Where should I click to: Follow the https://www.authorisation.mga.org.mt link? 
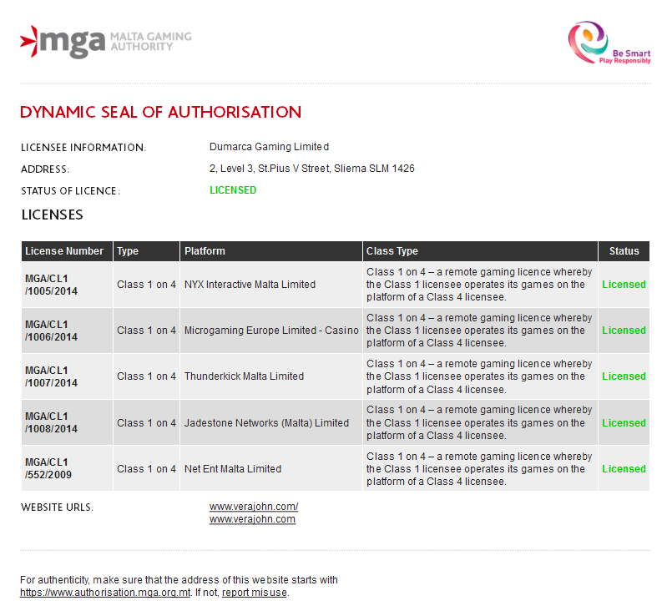pos(105,593)
